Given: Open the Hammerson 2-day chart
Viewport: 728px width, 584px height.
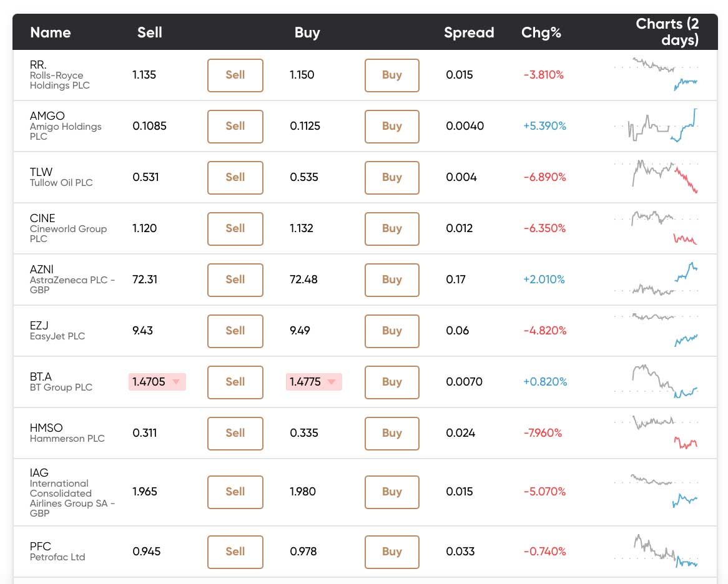Looking at the screenshot, I should pyautogui.click(x=656, y=432).
